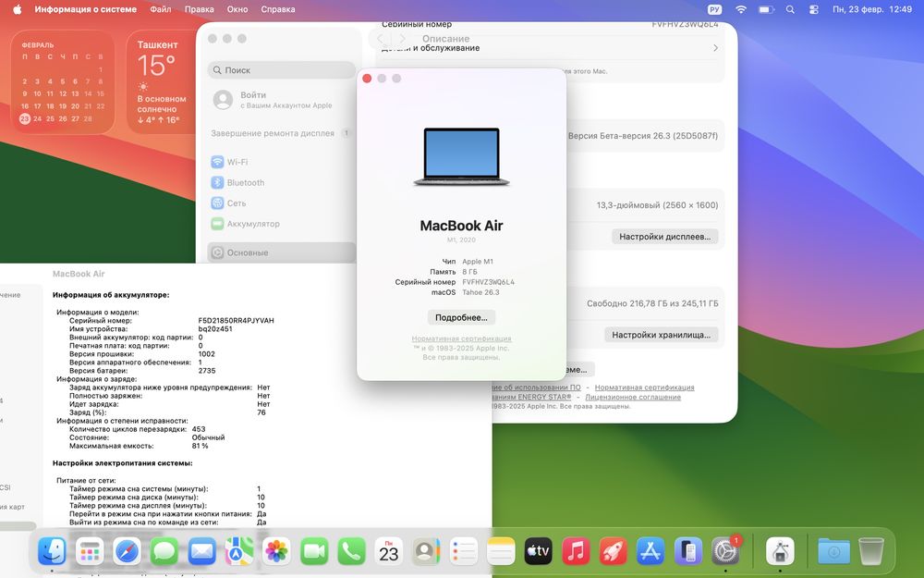
Task: Open Нормативная сертификация link in Settings window
Action: click(645, 387)
